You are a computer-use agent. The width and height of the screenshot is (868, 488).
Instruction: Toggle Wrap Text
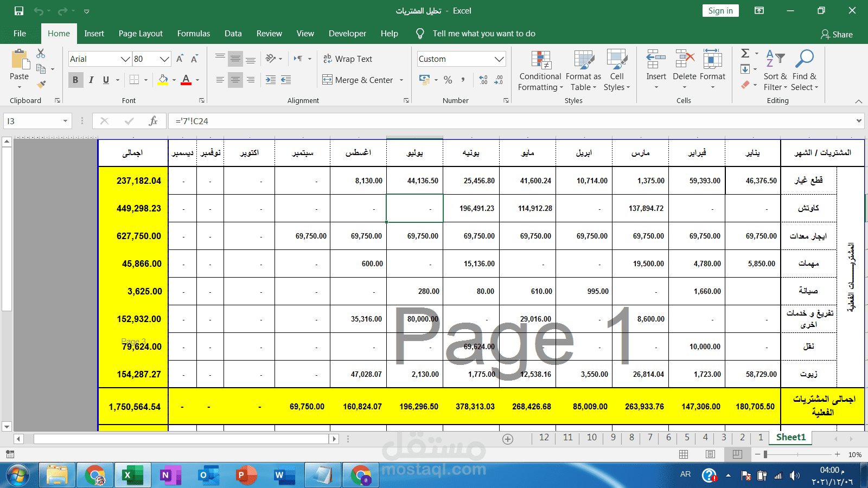[348, 59]
